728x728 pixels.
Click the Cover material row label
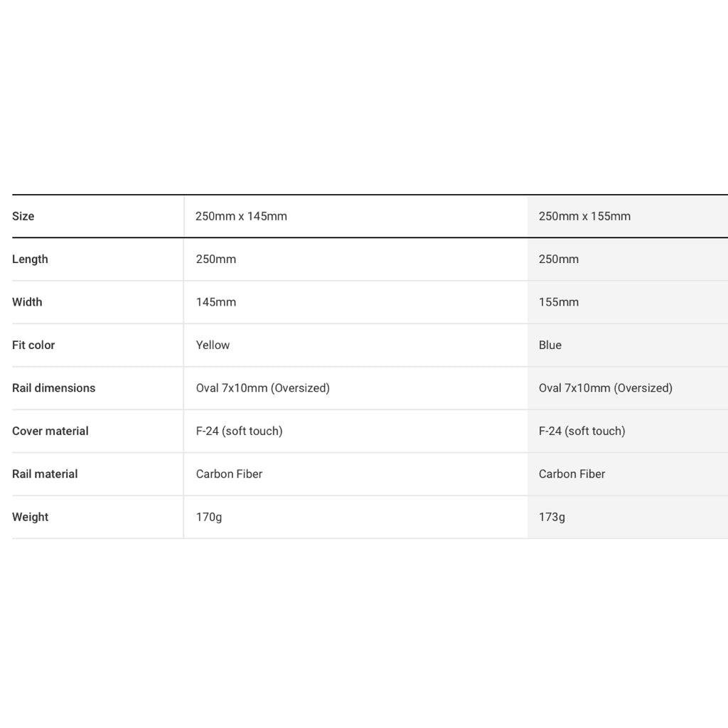coord(50,431)
